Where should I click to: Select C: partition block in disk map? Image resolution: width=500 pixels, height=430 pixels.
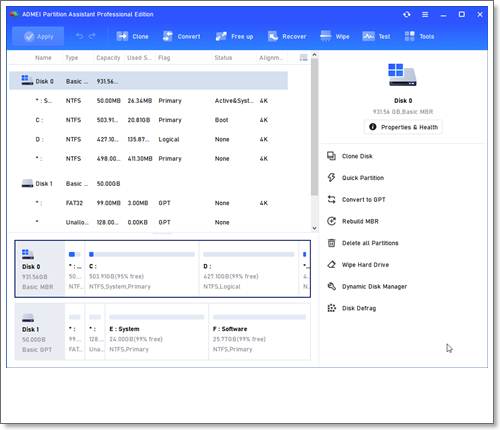[x=142, y=269]
